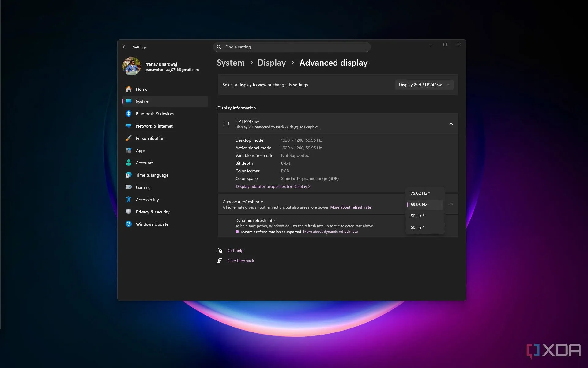Open Privacy & security settings
This screenshot has width=588, height=368.
click(165, 212)
